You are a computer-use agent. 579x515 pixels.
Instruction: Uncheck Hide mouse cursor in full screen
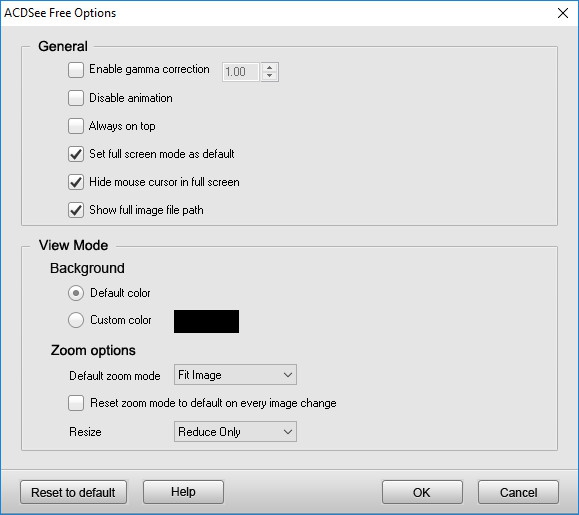pos(76,182)
